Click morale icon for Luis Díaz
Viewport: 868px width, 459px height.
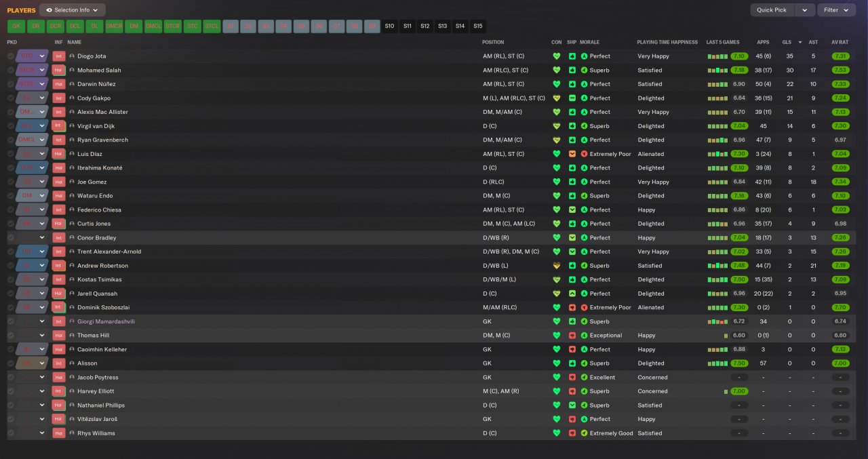click(585, 154)
